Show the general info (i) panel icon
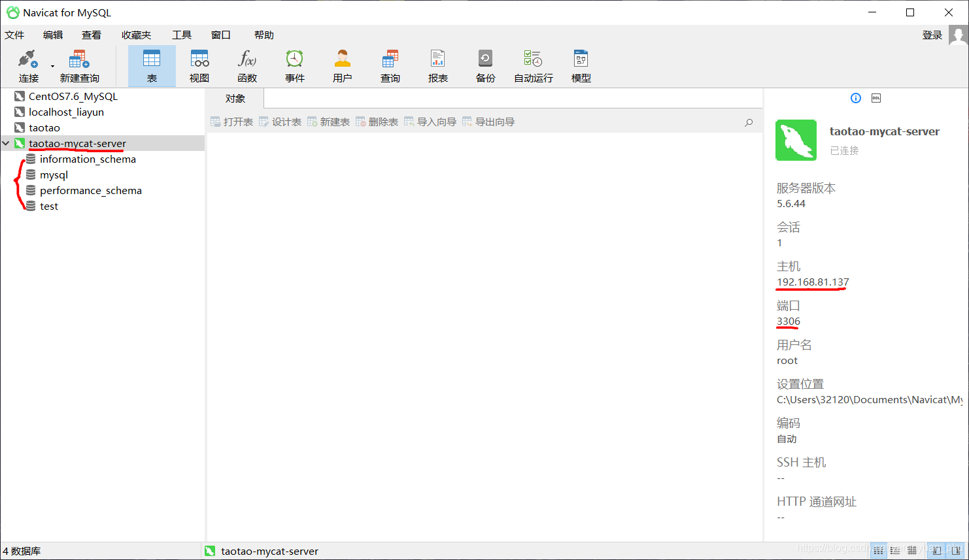This screenshot has width=969, height=560. [x=856, y=98]
